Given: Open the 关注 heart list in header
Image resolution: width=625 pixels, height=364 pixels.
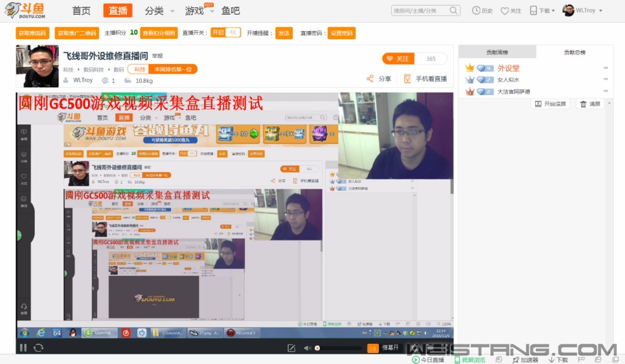Looking at the screenshot, I should [511, 11].
